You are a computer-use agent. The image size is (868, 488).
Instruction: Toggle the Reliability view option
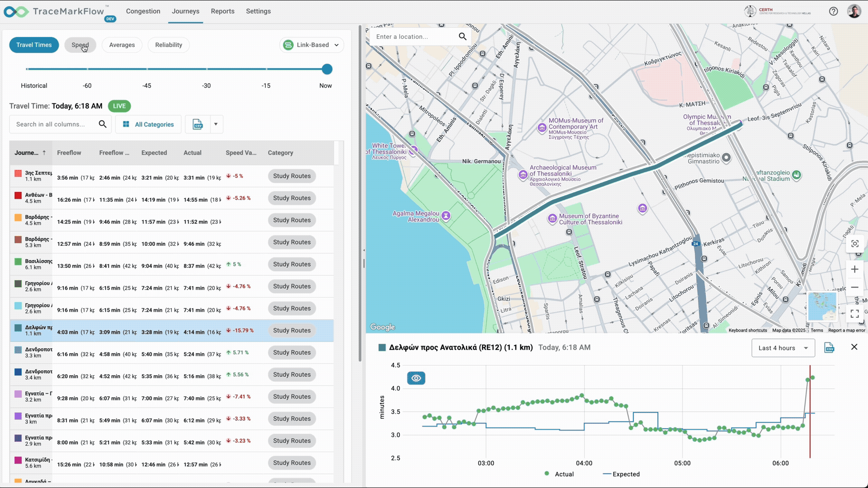(x=169, y=45)
